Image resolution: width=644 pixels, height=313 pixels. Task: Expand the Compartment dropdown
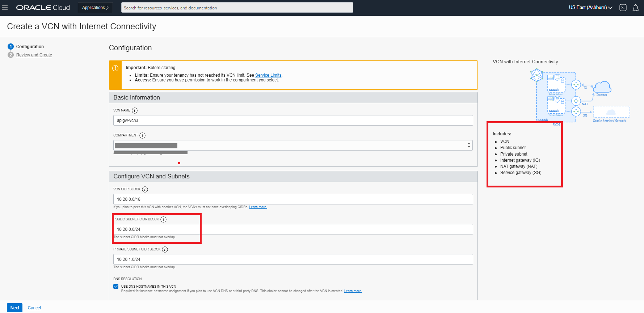point(292,145)
